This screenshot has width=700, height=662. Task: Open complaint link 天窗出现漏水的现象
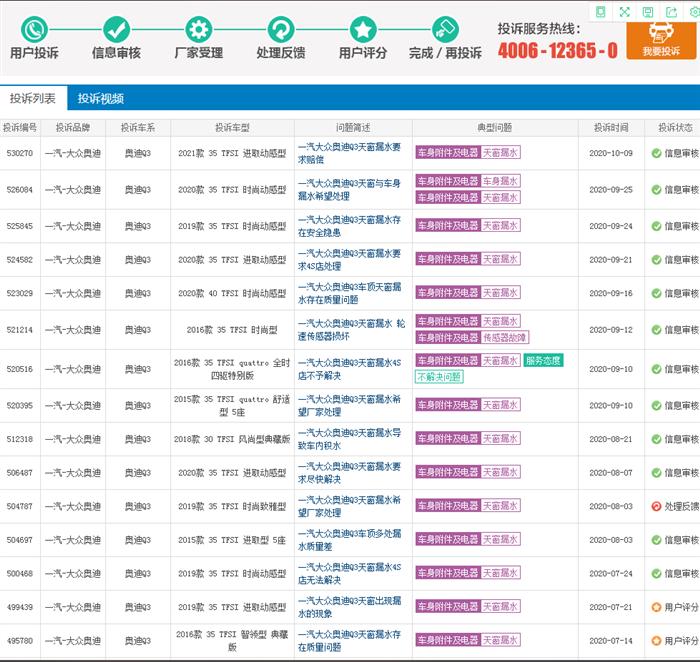point(349,607)
